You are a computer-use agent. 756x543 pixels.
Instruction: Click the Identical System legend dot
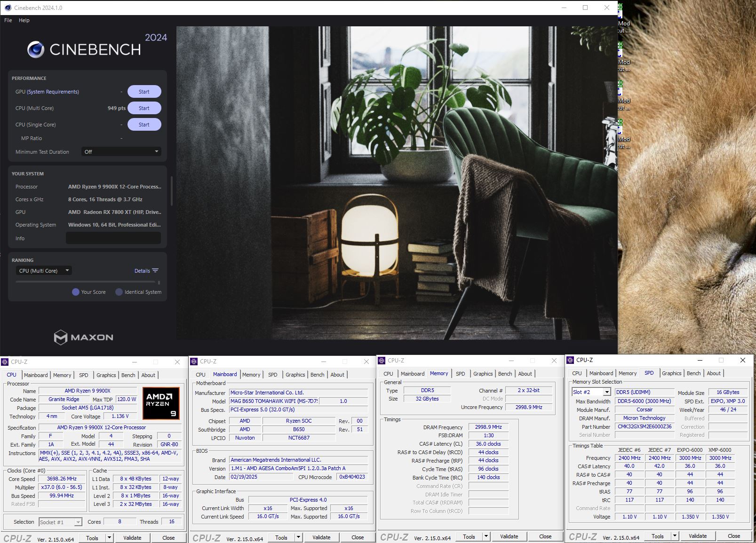[119, 292]
